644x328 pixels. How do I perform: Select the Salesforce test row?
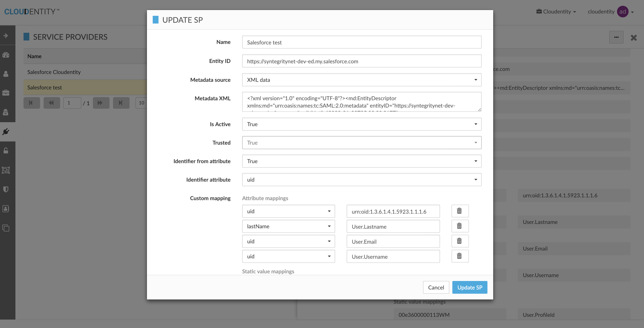[x=85, y=87]
